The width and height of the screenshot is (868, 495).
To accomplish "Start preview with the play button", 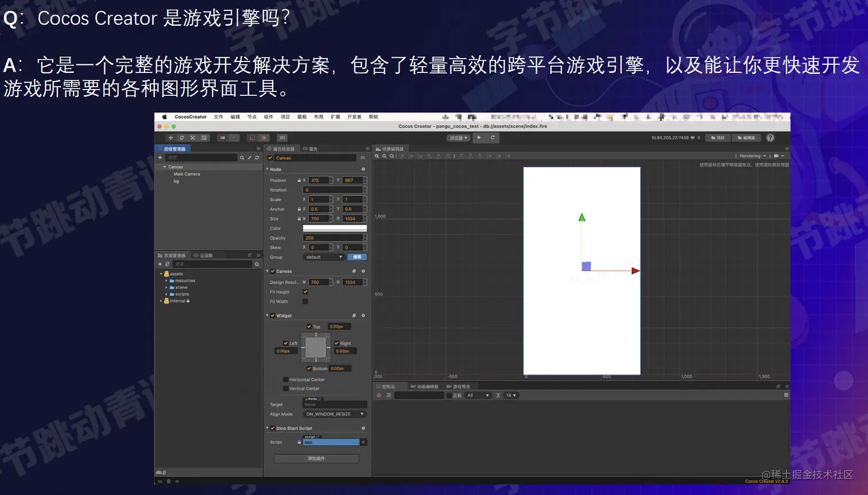I will click(479, 138).
